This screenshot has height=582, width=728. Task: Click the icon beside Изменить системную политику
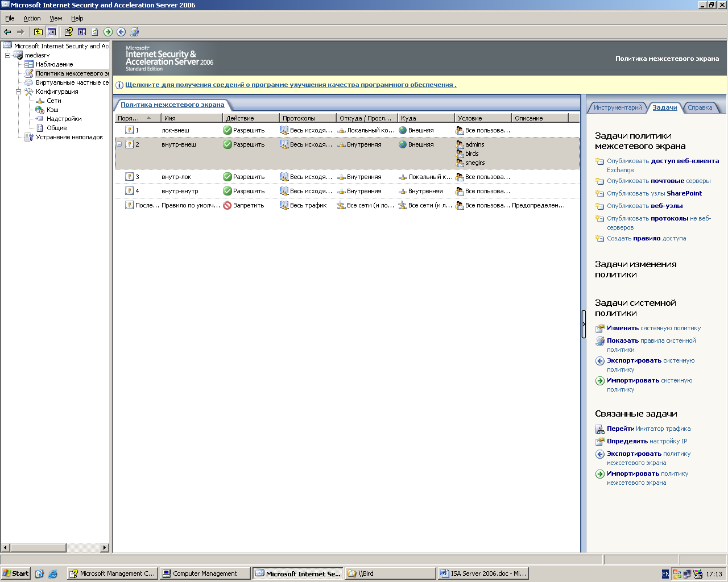coord(599,329)
